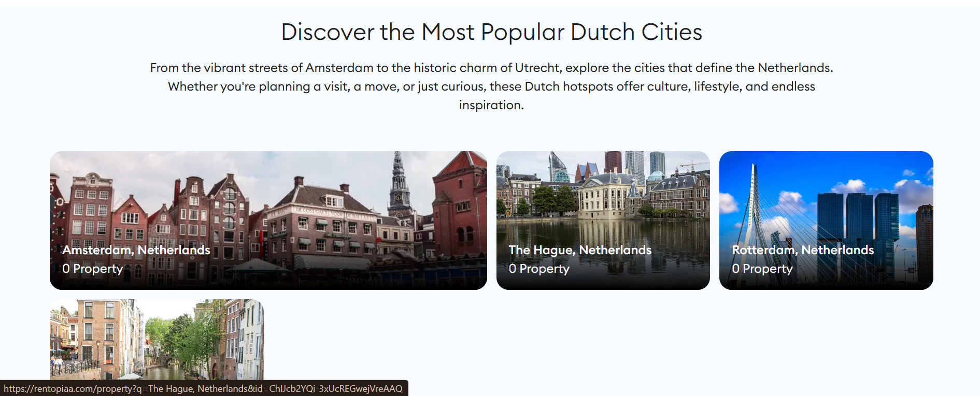
Task: Select "0 Property" under The Hague
Action: pyautogui.click(x=539, y=269)
